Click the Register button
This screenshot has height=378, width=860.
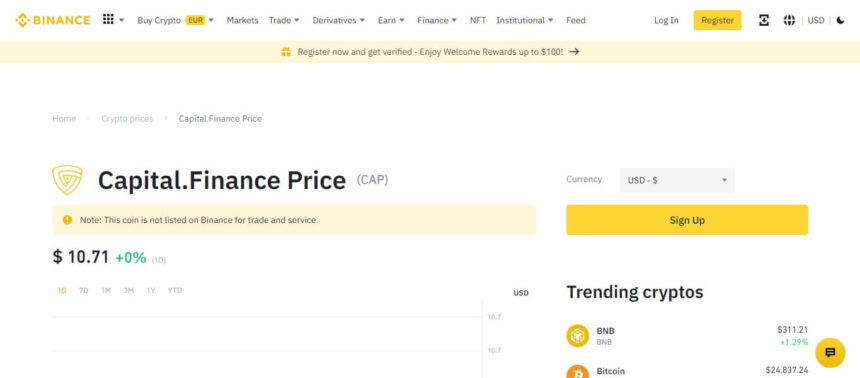717,20
